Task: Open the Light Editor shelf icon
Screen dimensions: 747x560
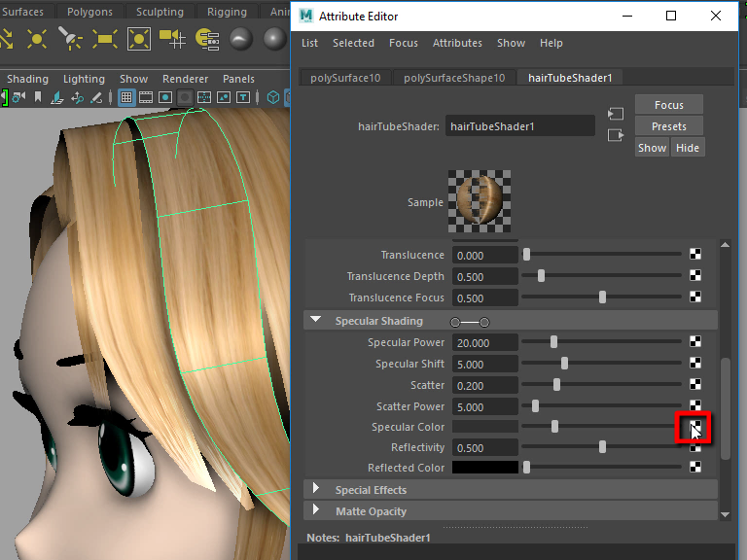Action: [207, 39]
